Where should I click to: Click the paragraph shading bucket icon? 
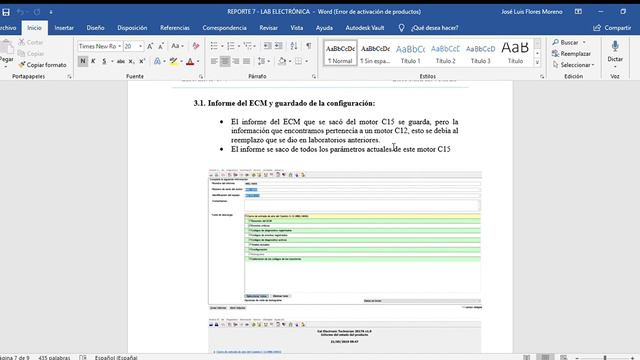coord(282,61)
